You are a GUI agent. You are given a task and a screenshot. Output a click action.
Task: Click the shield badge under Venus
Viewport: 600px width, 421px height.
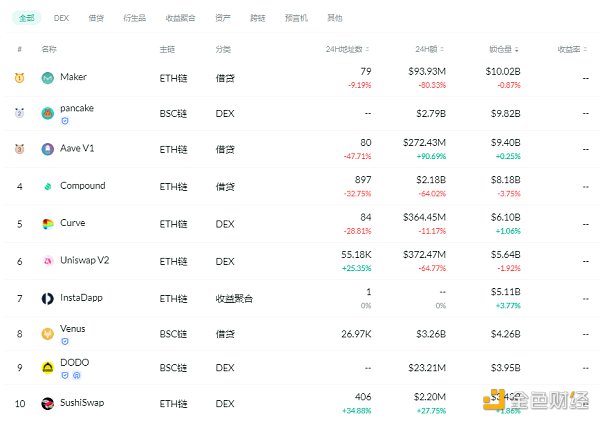tap(65, 341)
